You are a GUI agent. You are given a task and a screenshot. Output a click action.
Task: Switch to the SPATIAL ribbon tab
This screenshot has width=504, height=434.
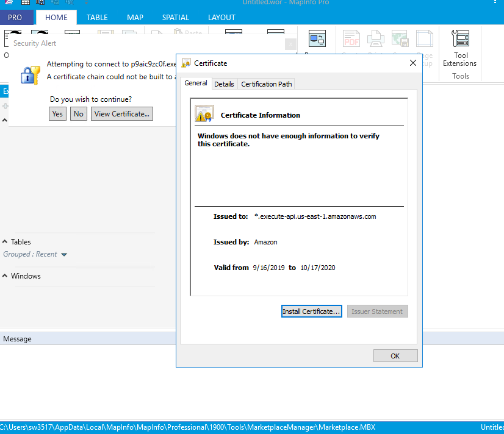[175, 18]
